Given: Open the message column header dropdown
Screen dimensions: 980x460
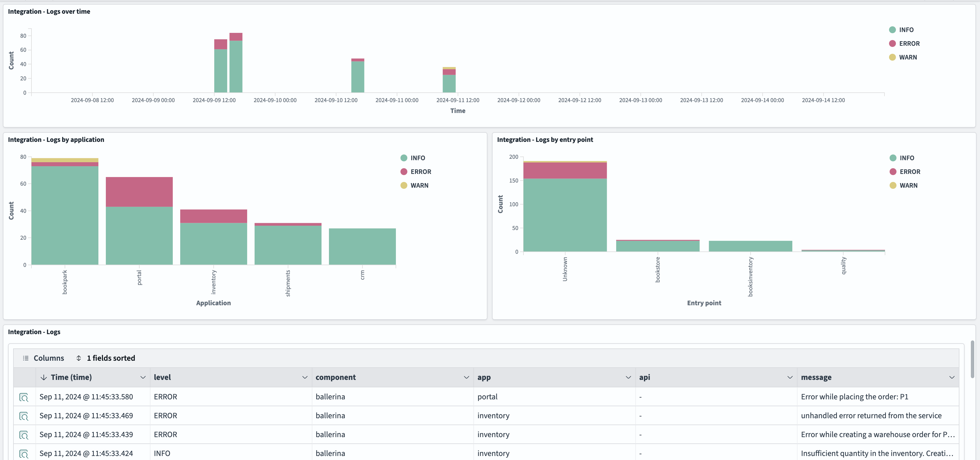Looking at the screenshot, I should [951, 377].
